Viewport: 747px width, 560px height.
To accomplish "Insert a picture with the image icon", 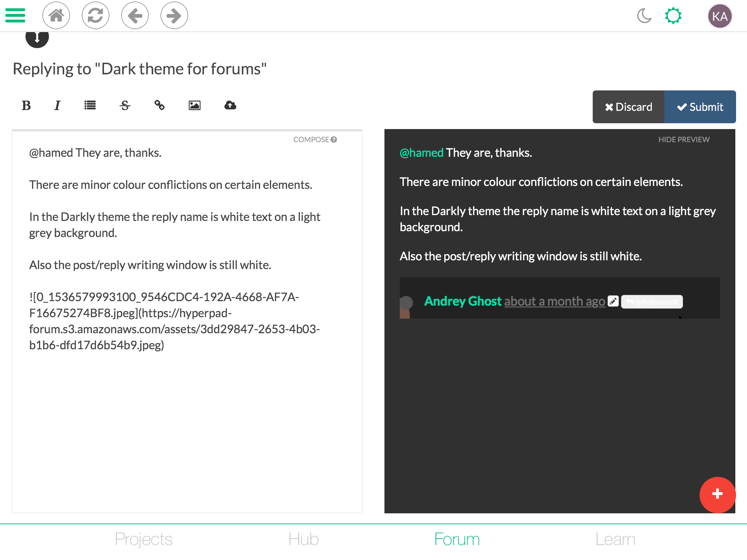I will [x=194, y=106].
